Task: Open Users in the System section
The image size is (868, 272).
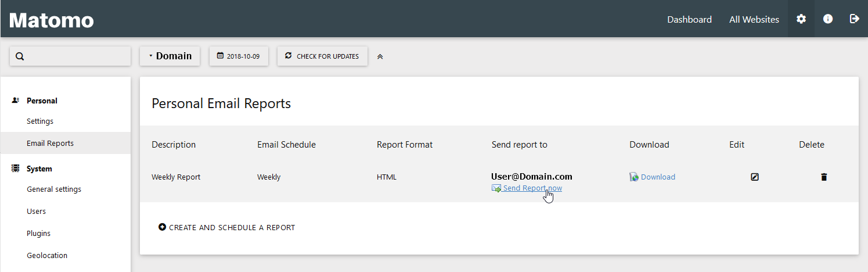Action: [36, 212]
